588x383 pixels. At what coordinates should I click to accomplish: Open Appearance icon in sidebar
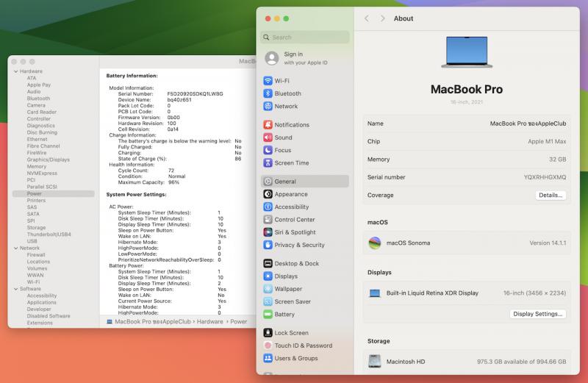point(268,194)
